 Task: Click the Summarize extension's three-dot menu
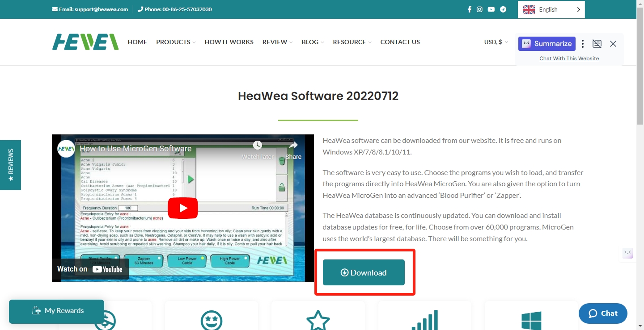pos(582,44)
